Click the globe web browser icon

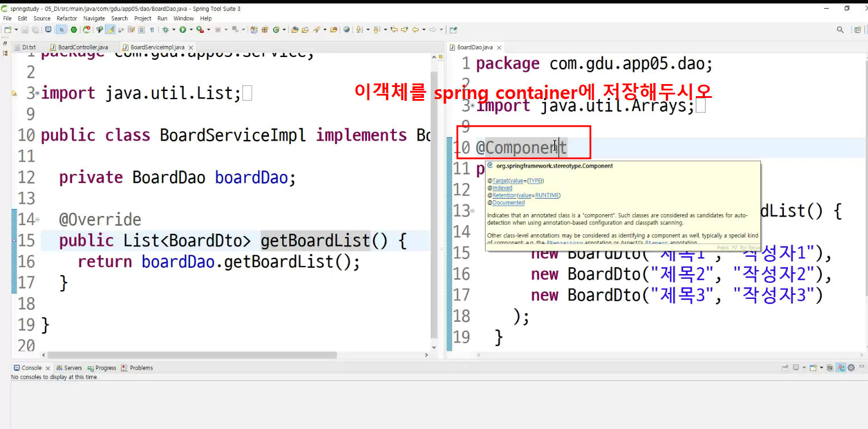pyautogui.click(x=346, y=29)
